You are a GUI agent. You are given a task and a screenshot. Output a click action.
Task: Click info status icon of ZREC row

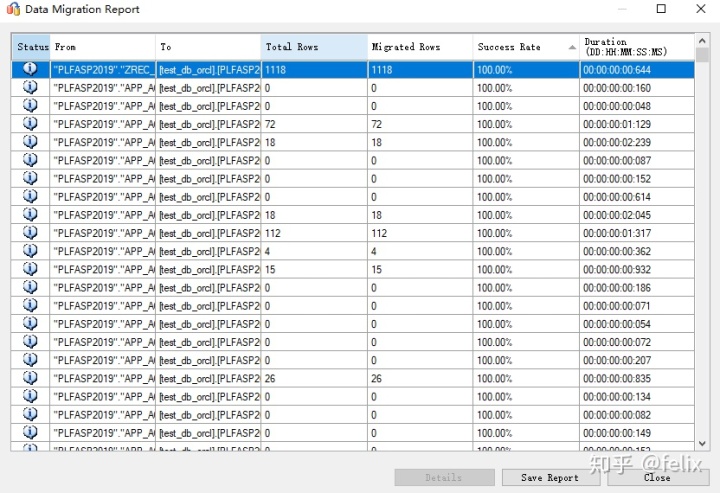click(x=30, y=69)
